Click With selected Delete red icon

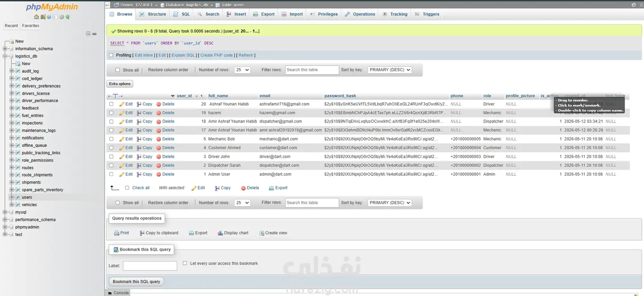point(243,188)
